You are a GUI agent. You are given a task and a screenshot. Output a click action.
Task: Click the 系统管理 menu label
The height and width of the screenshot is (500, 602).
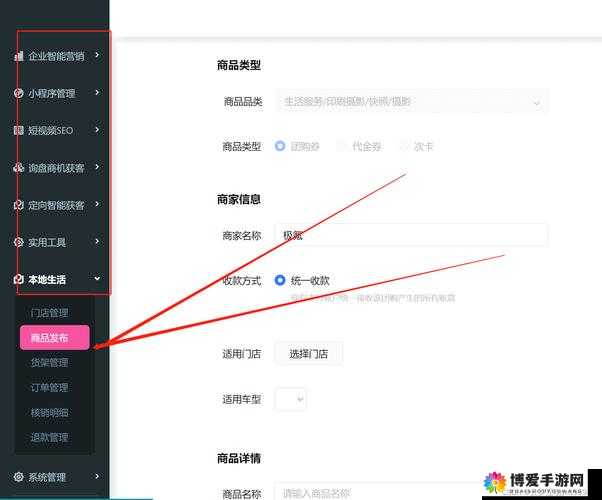(47, 477)
